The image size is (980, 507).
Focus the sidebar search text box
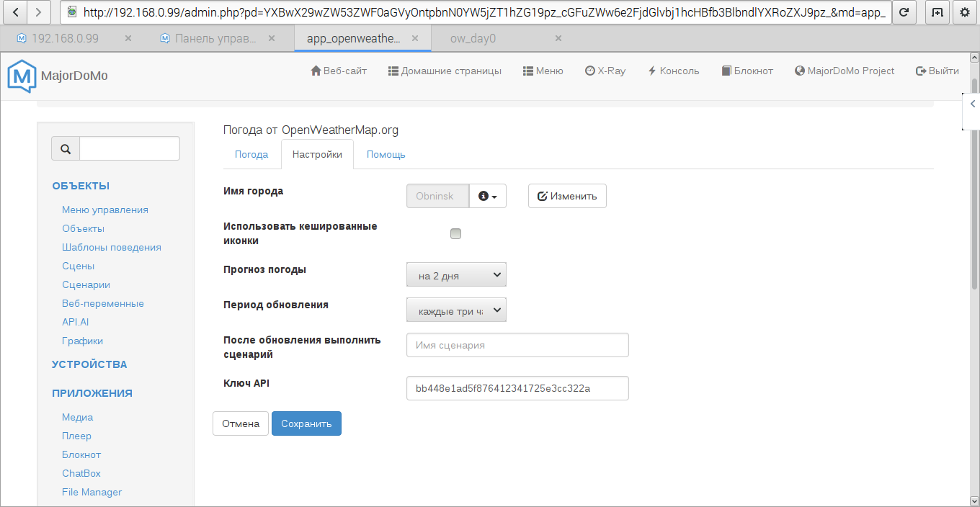point(130,148)
